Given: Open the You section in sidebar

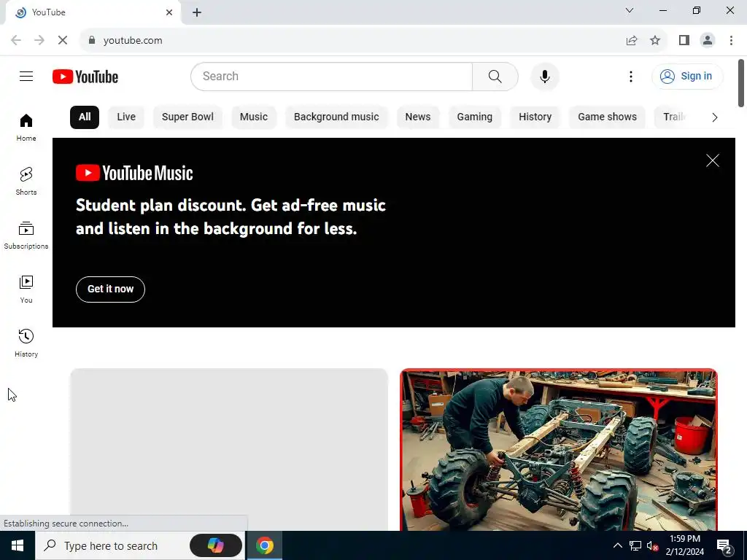Looking at the screenshot, I should coord(26,289).
